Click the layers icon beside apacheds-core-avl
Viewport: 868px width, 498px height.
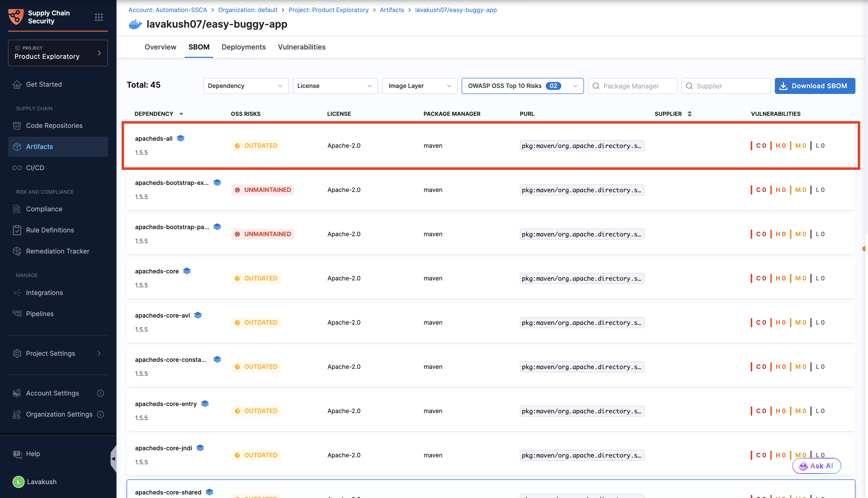tap(198, 315)
